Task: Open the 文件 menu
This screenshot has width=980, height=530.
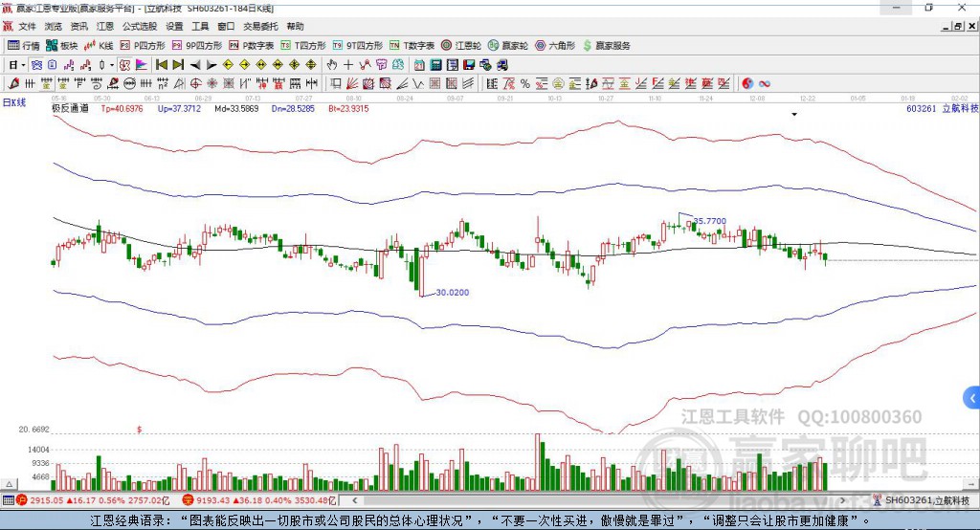Action: point(28,26)
